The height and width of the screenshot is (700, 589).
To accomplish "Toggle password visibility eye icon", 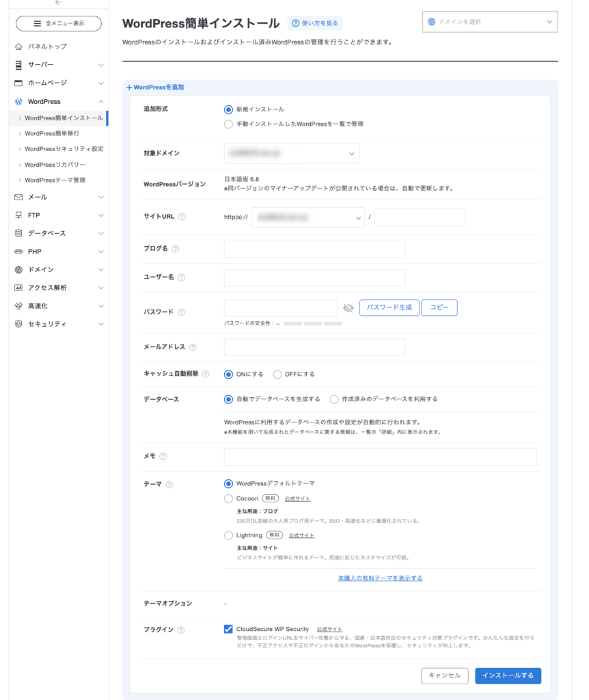I will 348,308.
